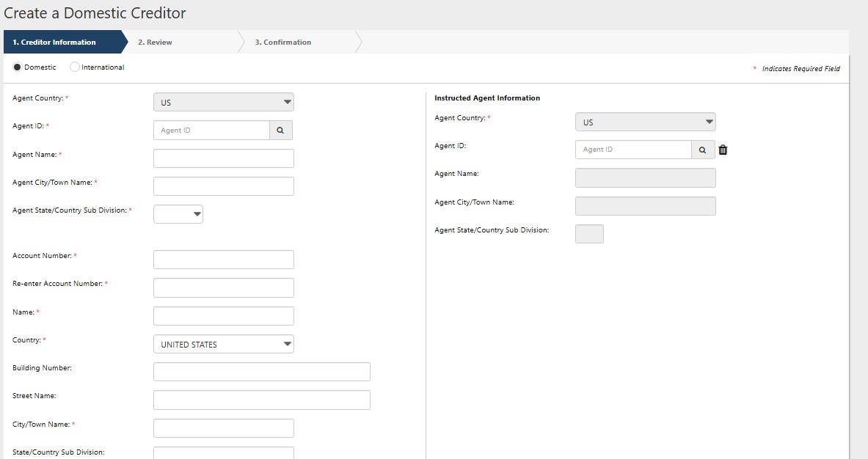Expand the Agent State/Country Sub Division dropdown
The image size is (868, 459).
[178, 214]
